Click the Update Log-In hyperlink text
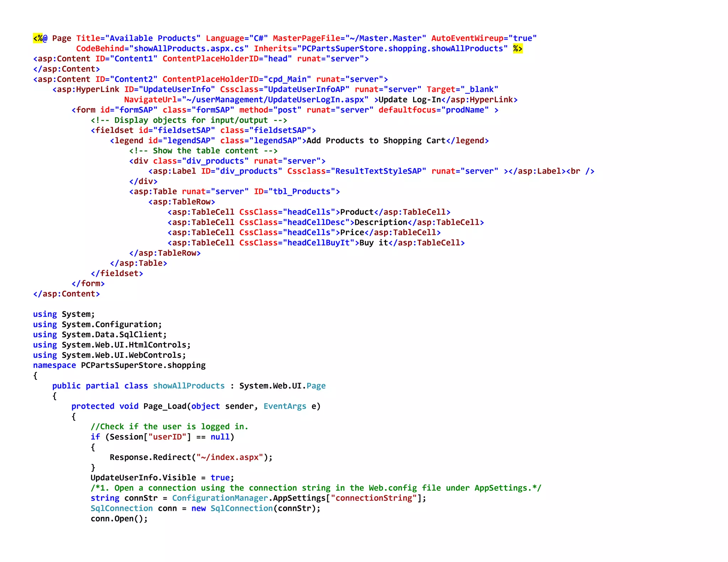Screen dimensions: 728x562 coord(409,100)
